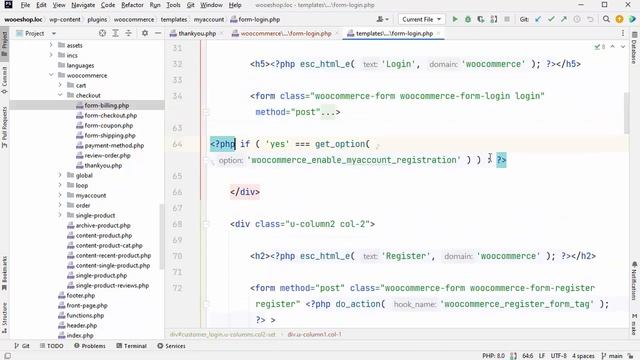Open the File menu
Screen dimensions: 640x360
tap(25, 5)
